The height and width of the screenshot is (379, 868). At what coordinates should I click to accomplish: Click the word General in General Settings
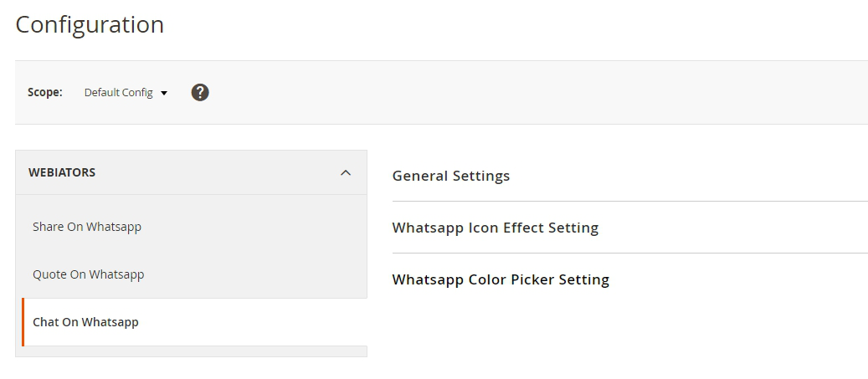(x=420, y=176)
